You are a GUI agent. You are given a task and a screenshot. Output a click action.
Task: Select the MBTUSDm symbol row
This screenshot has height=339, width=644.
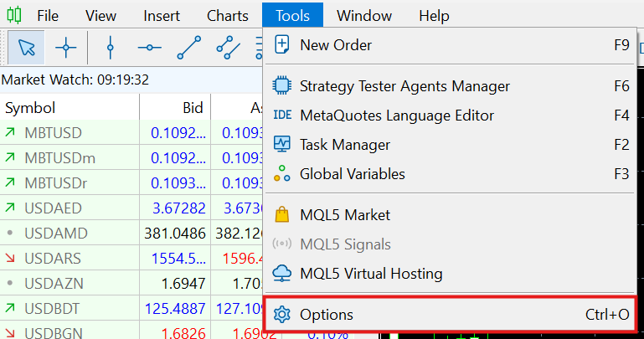(x=131, y=157)
